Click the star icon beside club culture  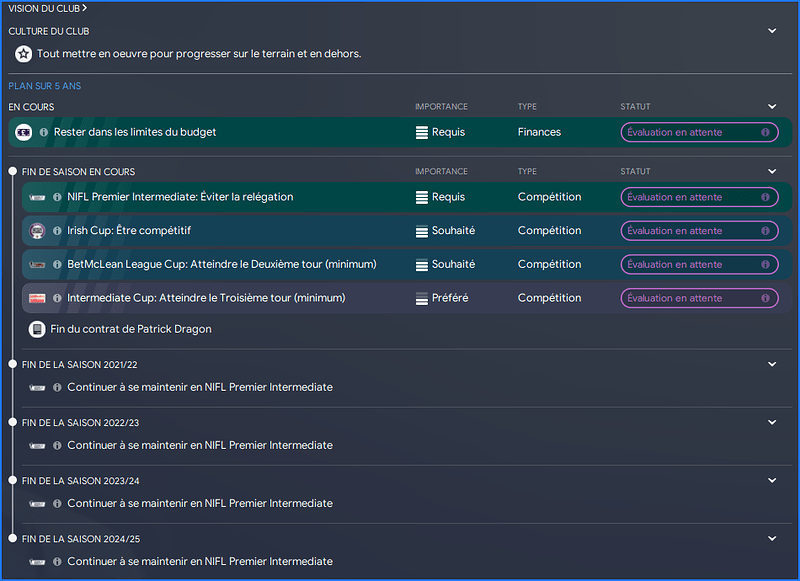[23, 54]
